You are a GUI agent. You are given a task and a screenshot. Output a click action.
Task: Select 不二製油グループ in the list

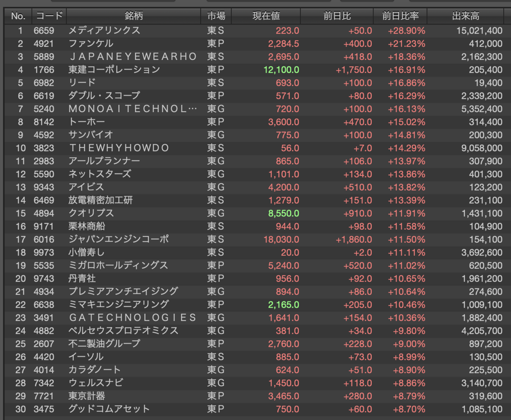click(104, 344)
